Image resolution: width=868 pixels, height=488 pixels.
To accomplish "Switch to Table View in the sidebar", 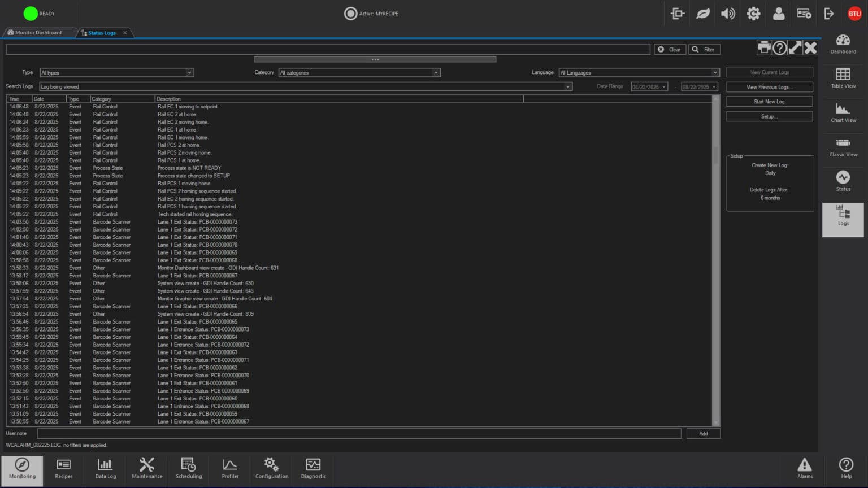I will pos(843,79).
